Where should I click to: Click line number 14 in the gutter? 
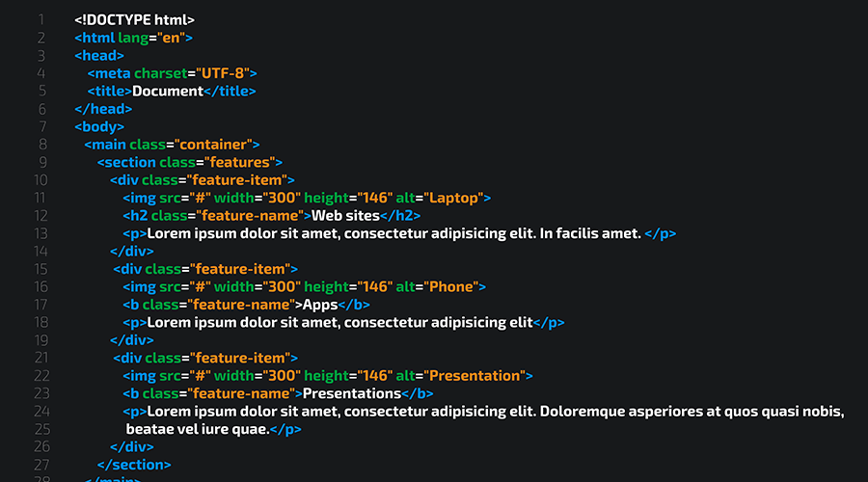41,251
